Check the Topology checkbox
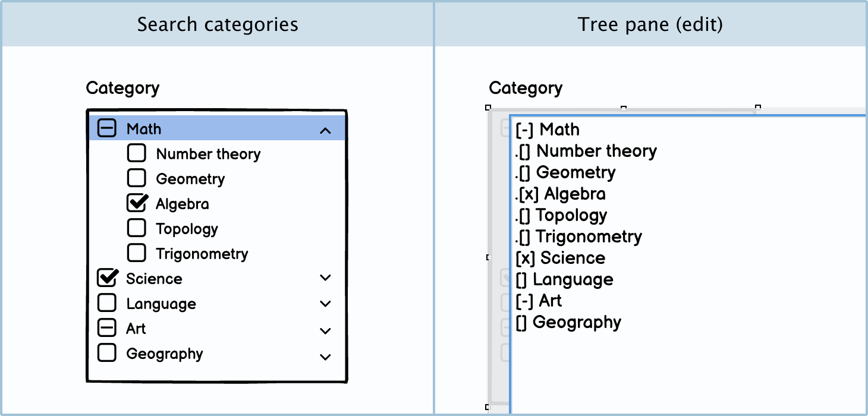Screen dimensions: 868x416 tap(137, 228)
